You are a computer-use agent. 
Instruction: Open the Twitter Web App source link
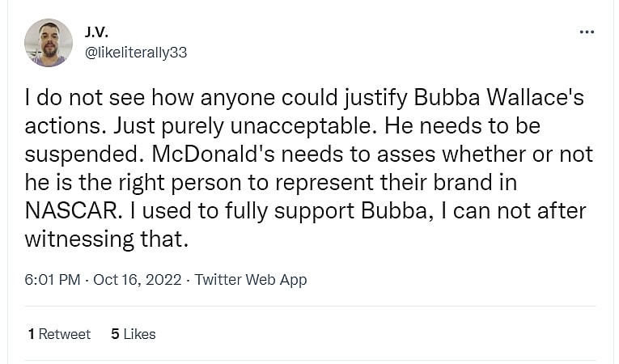pos(251,280)
